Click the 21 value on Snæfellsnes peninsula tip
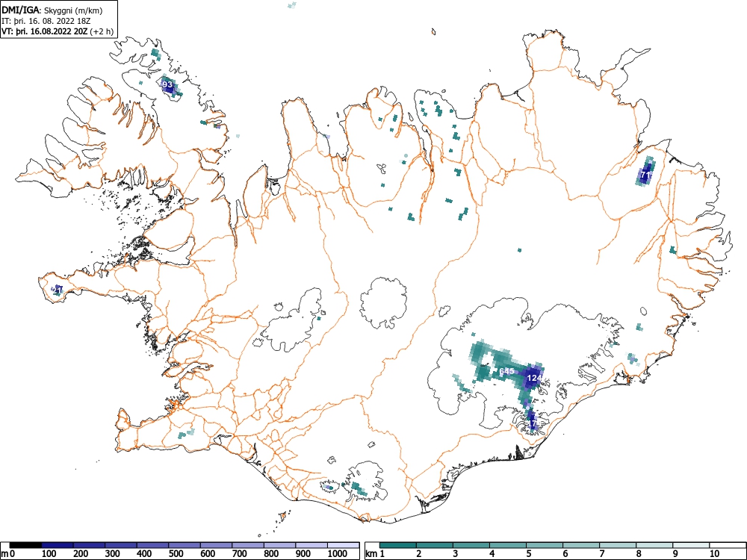The width and height of the screenshot is (747, 560). click(58, 290)
